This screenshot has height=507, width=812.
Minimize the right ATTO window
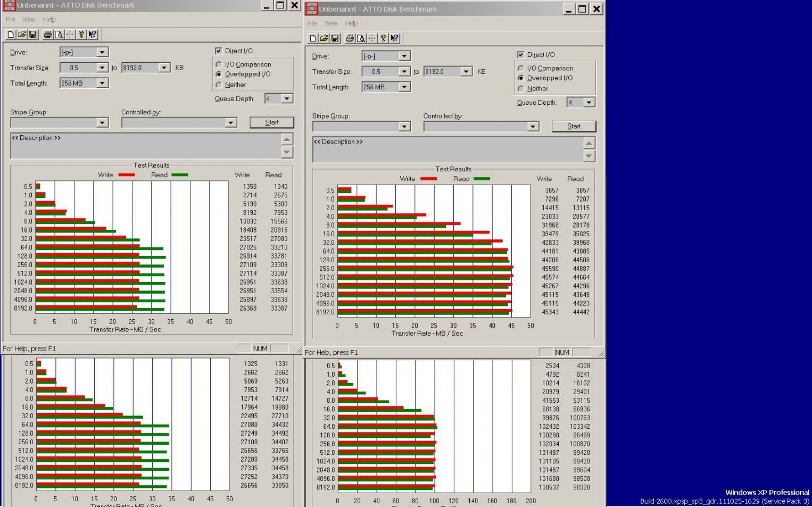tap(569, 9)
